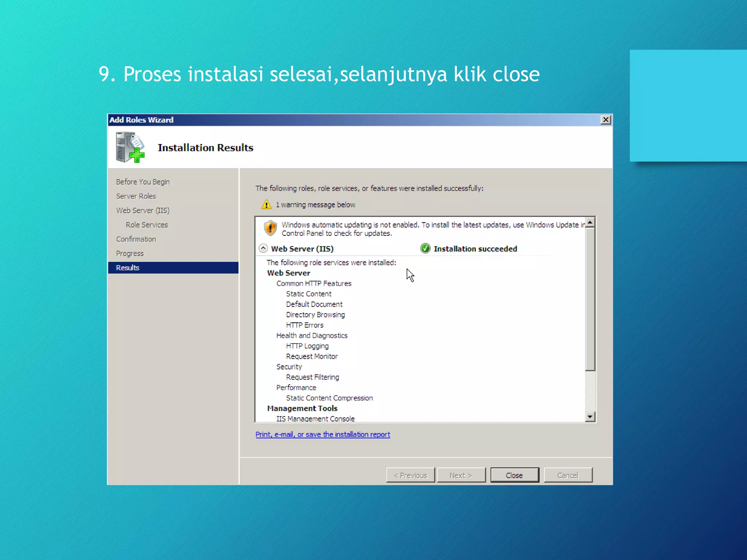This screenshot has height=560, width=747.
Task: Click 'HTTP Logging' entry
Action: pos(307,346)
